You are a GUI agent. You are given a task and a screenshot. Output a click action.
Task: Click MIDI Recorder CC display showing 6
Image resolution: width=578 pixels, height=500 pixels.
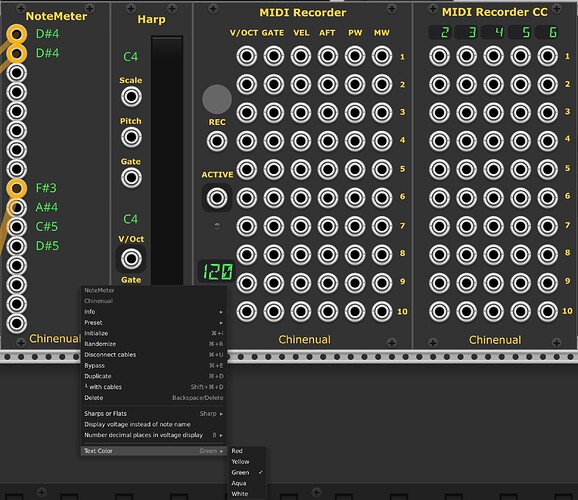pos(547,32)
